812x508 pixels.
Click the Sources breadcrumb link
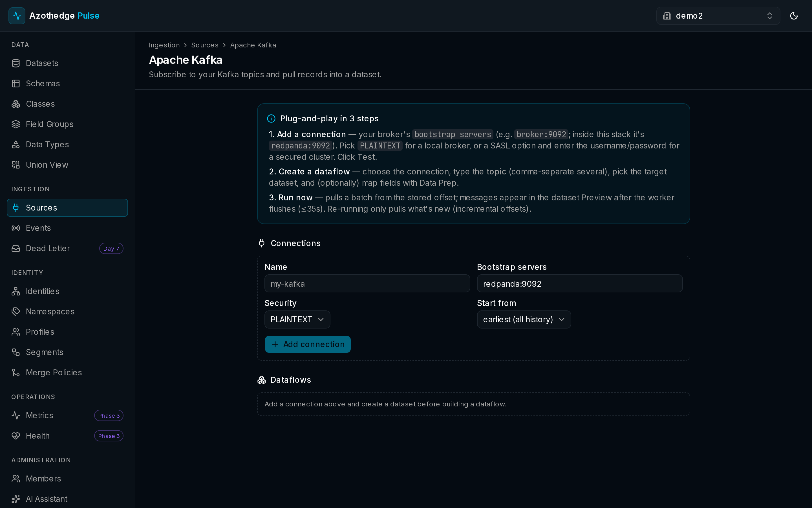[x=205, y=45]
